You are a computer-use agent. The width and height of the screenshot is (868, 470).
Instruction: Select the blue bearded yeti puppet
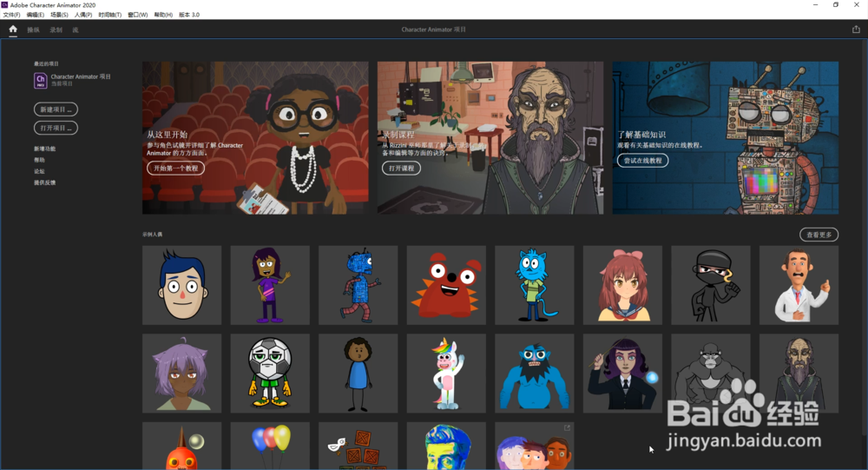click(534, 373)
